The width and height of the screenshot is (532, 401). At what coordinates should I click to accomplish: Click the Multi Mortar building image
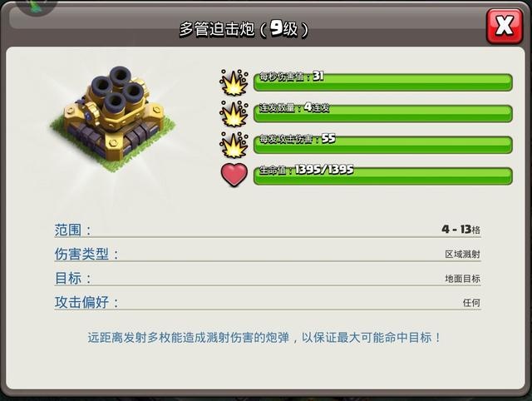click(113, 117)
